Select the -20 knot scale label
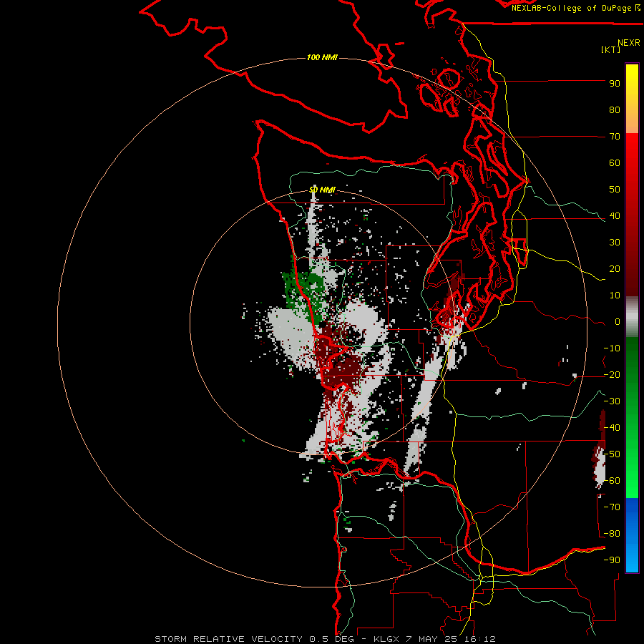This screenshot has height=644, width=644. click(612, 375)
